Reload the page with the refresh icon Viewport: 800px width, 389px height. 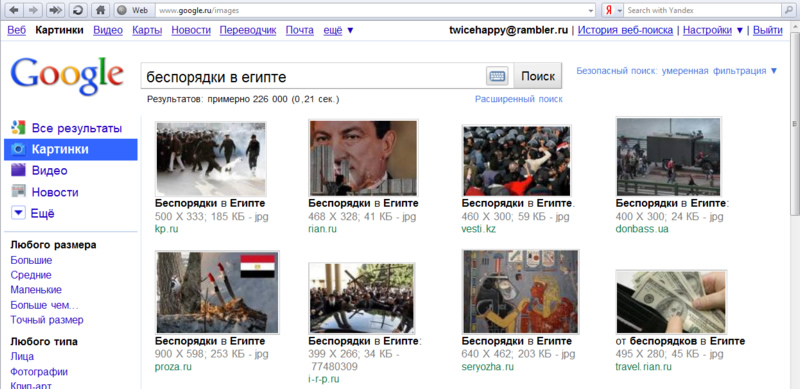click(78, 10)
